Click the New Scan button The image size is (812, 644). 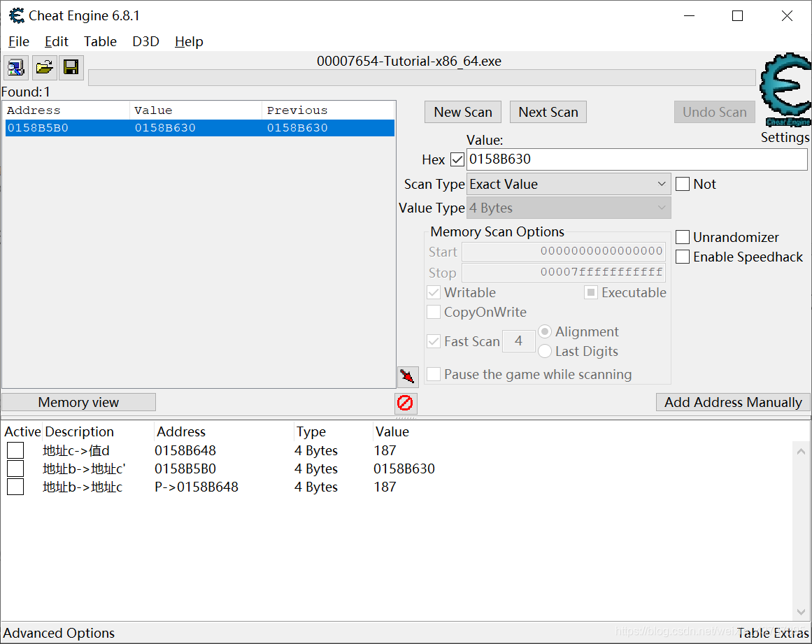coord(463,113)
